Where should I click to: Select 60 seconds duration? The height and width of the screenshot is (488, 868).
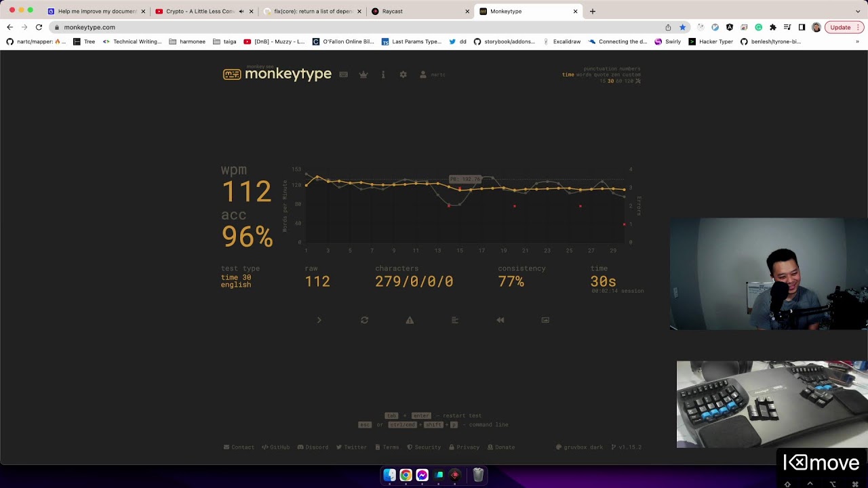coord(619,81)
